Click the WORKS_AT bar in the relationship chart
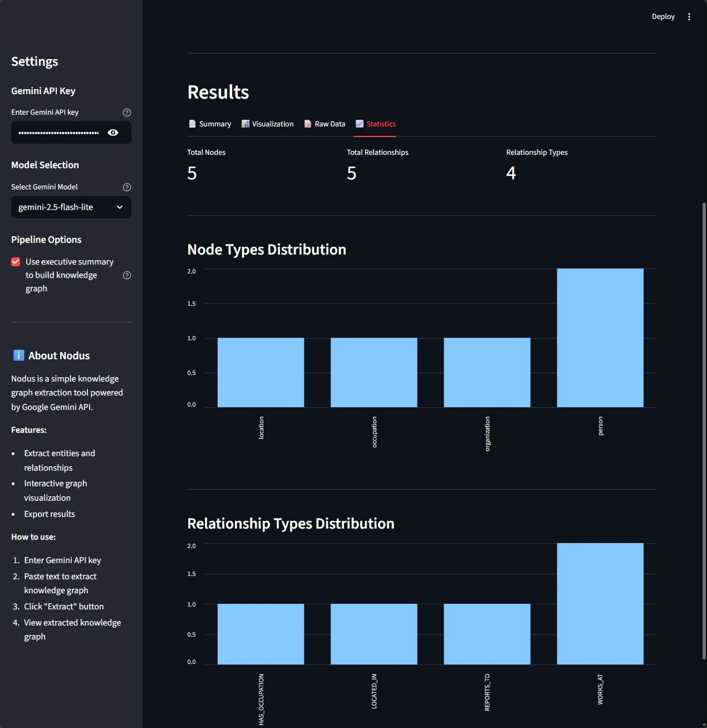This screenshot has height=728, width=707. (600, 604)
